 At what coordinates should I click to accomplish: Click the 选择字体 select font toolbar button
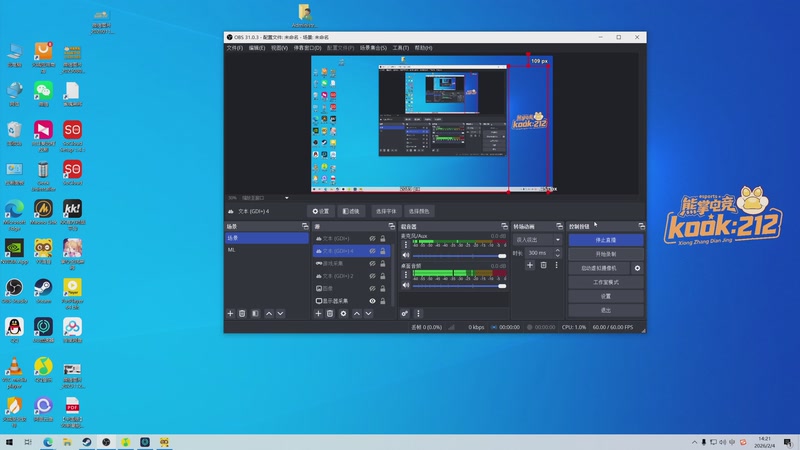point(386,211)
